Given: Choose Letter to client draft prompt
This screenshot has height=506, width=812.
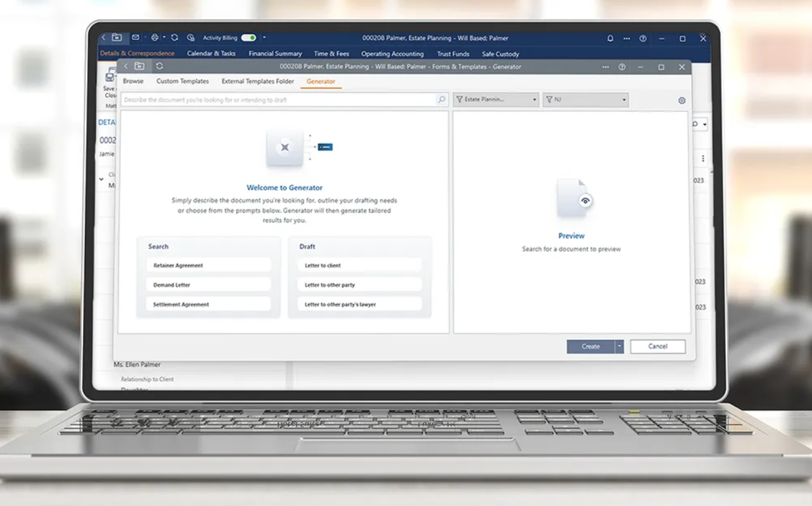Looking at the screenshot, I should click(360, 265).
